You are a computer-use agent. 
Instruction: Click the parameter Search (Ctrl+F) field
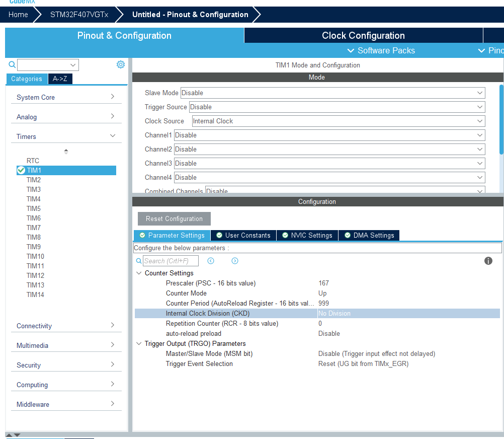(171, 261)
